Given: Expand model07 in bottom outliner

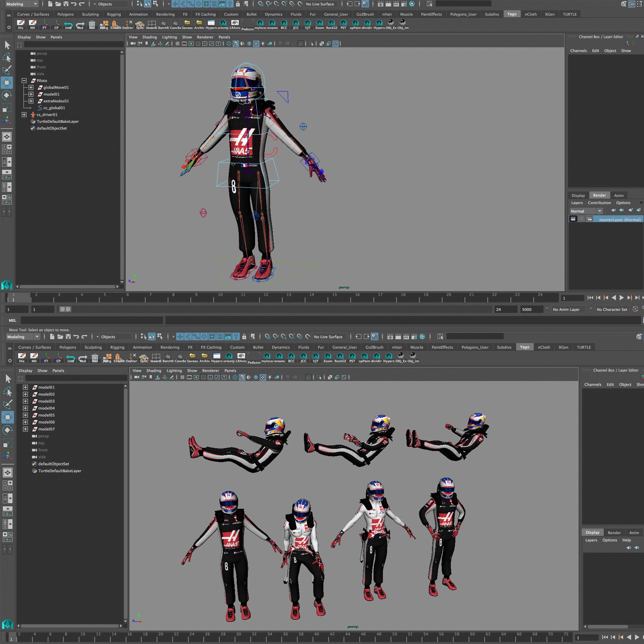Looking at the screenshot, I should pyautogui.click(x=25, y=429).
